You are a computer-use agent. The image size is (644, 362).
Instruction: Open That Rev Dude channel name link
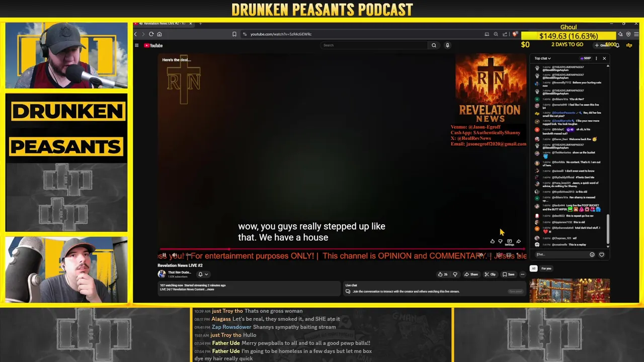coord(179,272)
